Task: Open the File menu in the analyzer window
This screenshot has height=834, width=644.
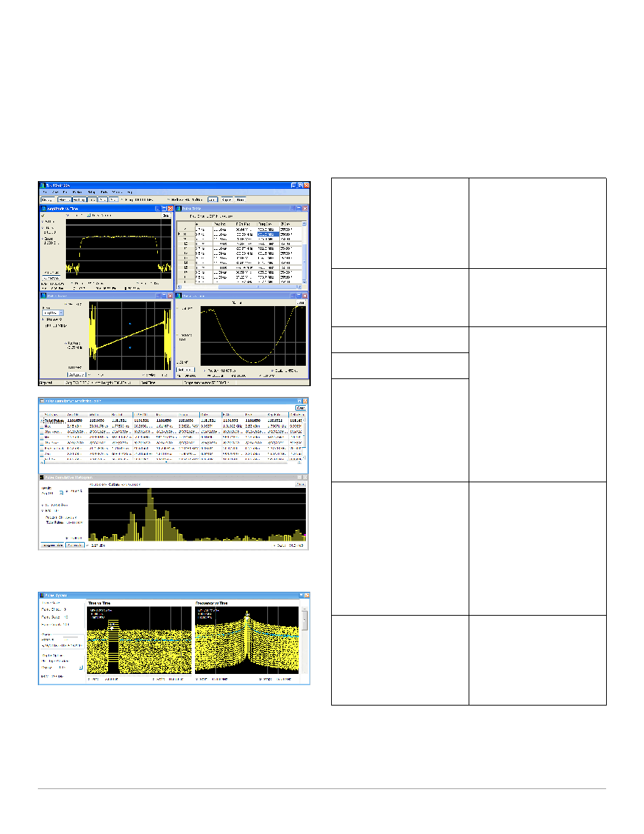Action: (45, 192)
